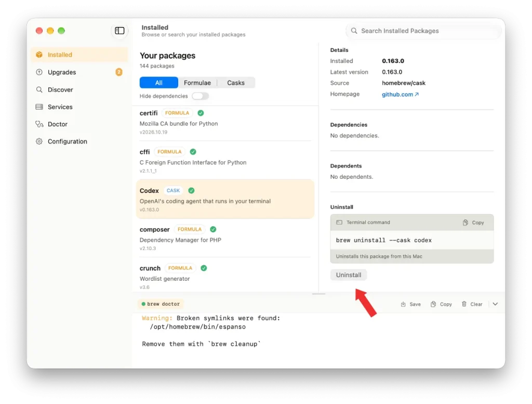Click the green check icon beside cffi
This screenshot has width=532, height=404.
click(193, 152)
